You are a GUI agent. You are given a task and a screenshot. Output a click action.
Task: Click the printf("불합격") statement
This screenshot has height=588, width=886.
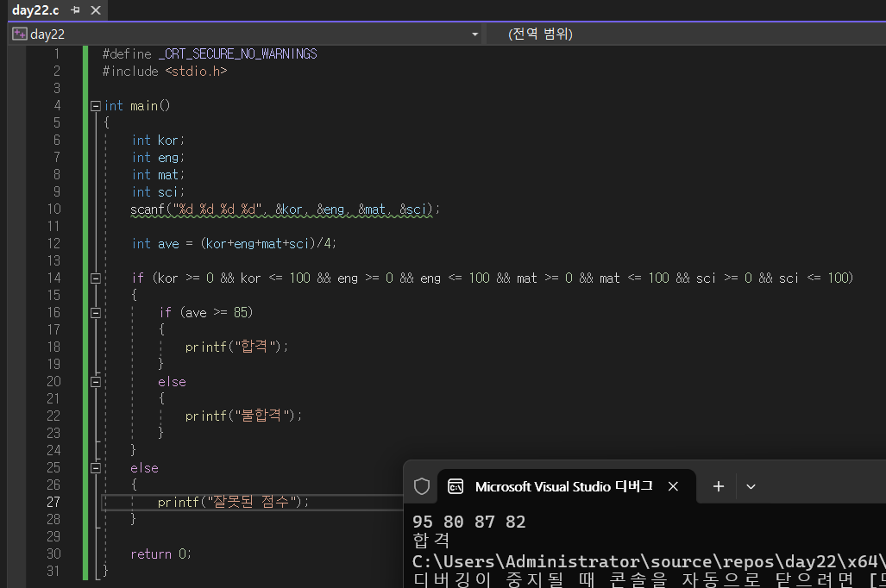(243, 416)
